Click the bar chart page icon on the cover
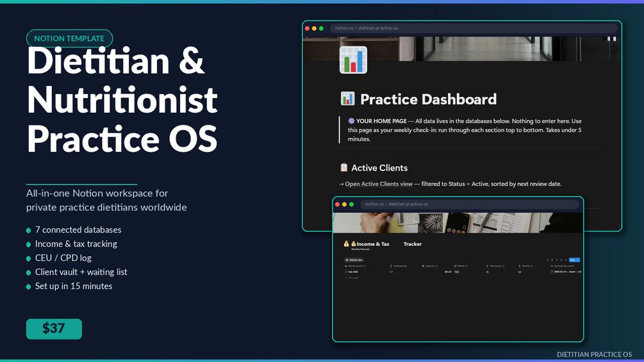Screen dimensions: 644x362 (x=353, y=60)
